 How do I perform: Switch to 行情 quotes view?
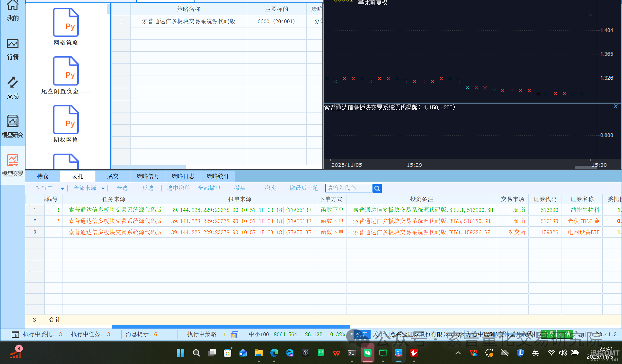12,49
